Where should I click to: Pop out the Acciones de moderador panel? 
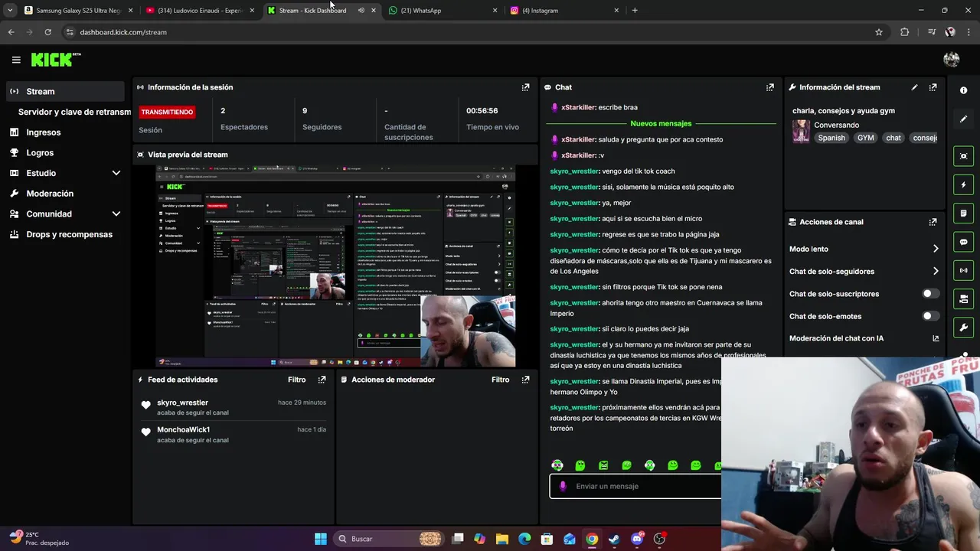click(525, 380)
